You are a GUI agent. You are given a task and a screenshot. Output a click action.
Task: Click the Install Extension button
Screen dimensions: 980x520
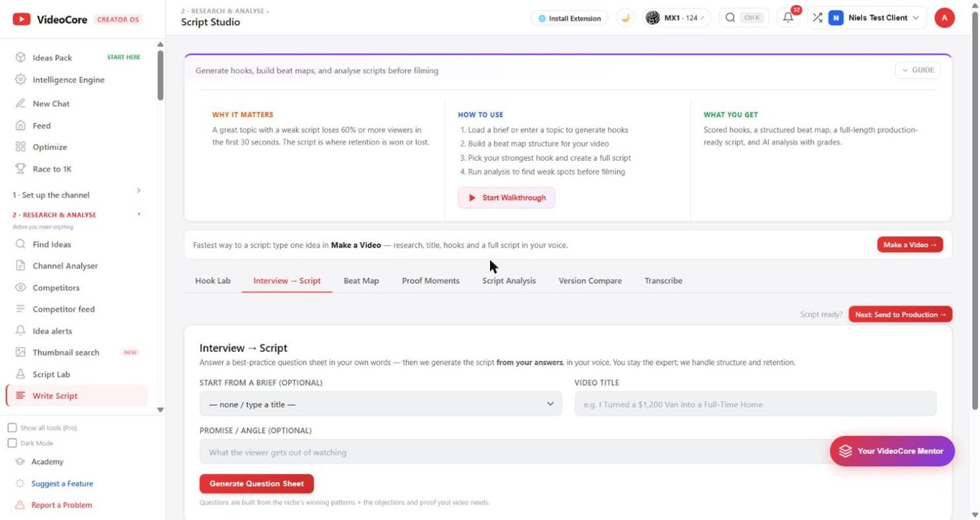tap(569, 18)
